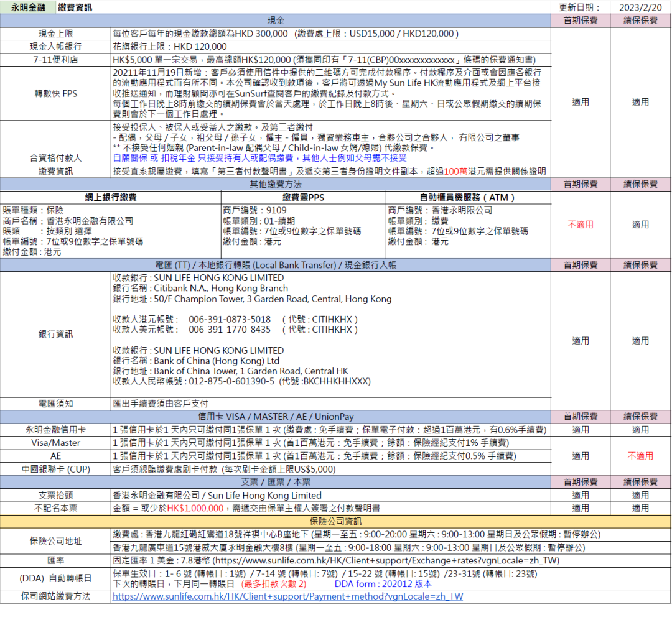Click the 網上銀行繳費 column heading
Image resolution: width=672 pixels, height=625 pixels.
111,197
